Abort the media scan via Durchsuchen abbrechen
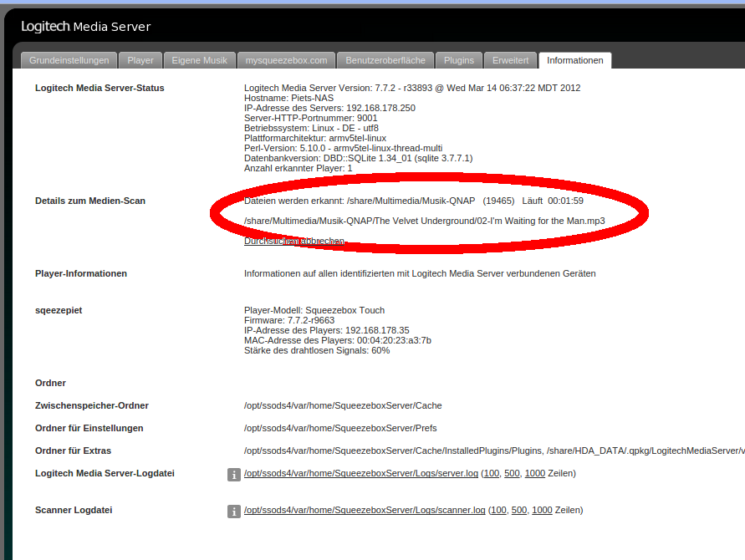The image size is (745, 560). [x=293, y=241]
